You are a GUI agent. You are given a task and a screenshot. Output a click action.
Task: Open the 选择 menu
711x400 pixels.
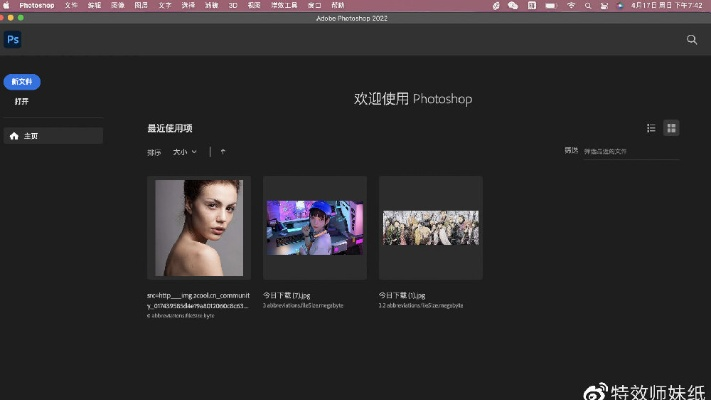pyautogui.click(x=188, y=5)
